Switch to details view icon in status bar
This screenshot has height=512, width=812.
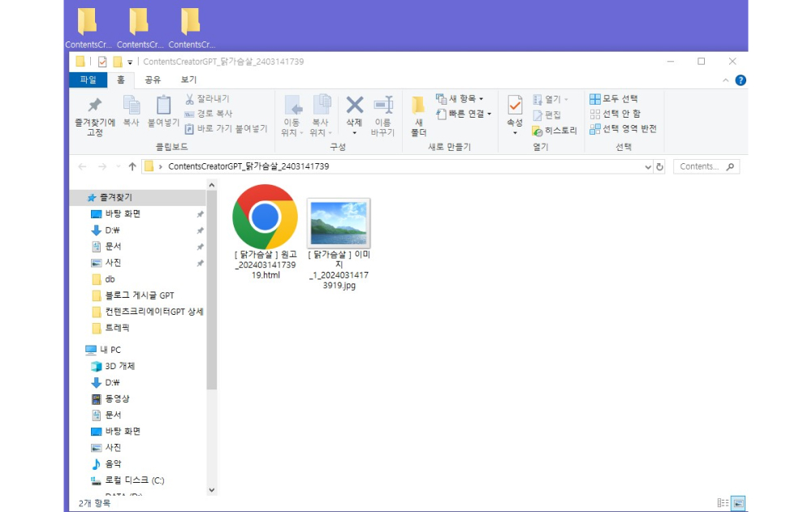click(x=723, y=503)
